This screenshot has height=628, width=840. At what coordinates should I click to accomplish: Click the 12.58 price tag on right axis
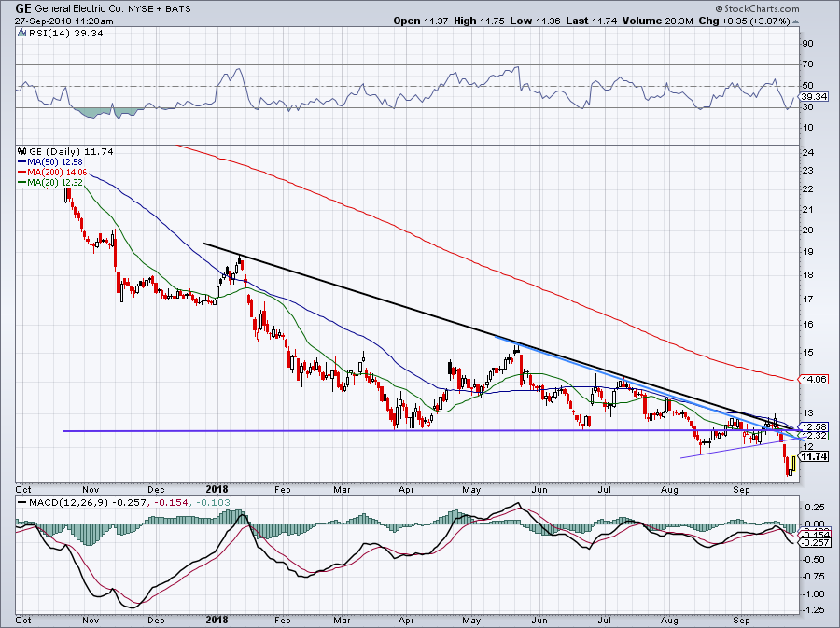(814, 427)
